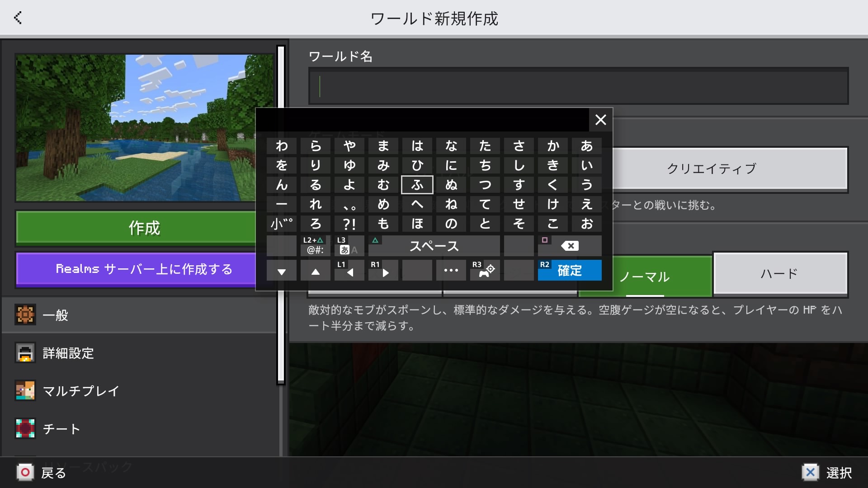This screenshot has width=868, height=488.
Task: Tap the ?! key
Action: coord(349,224)
